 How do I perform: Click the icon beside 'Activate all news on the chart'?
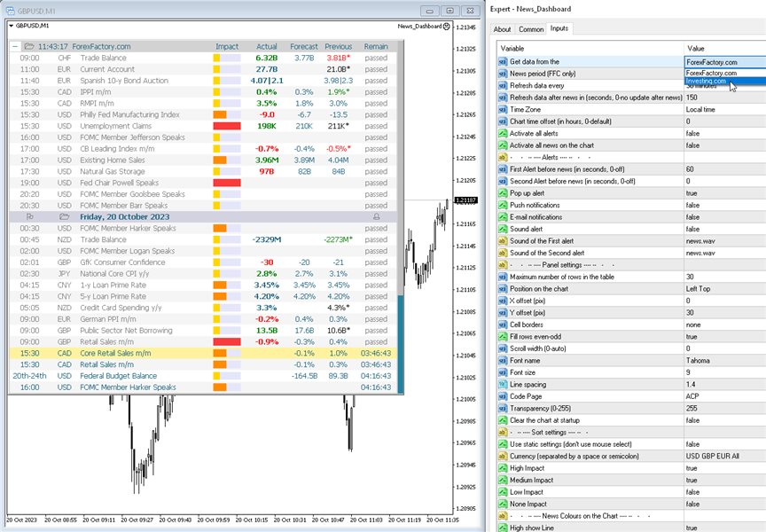pyautogui.click(x=503, y=145)
